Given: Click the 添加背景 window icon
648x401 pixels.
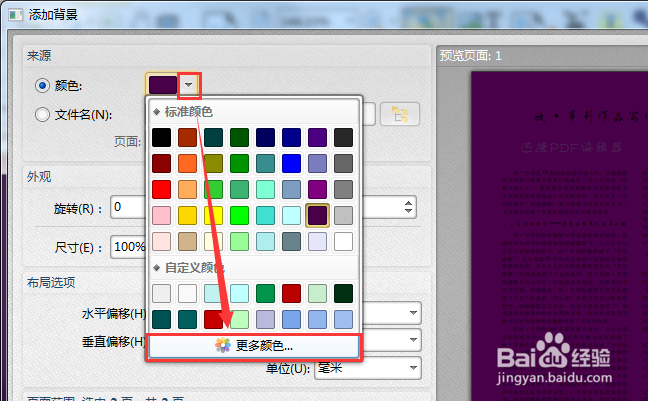Looking at the screenshot, I should (x=16, y=15).
